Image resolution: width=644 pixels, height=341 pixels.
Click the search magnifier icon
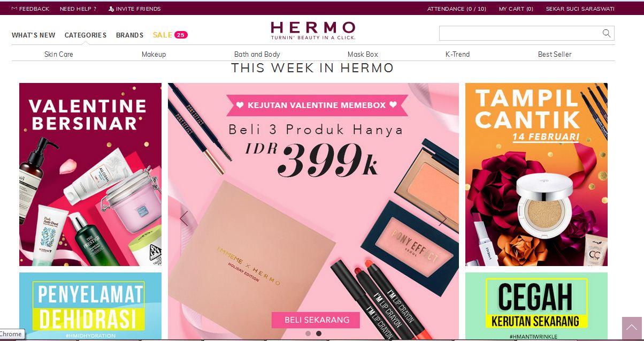click(607, 33)
